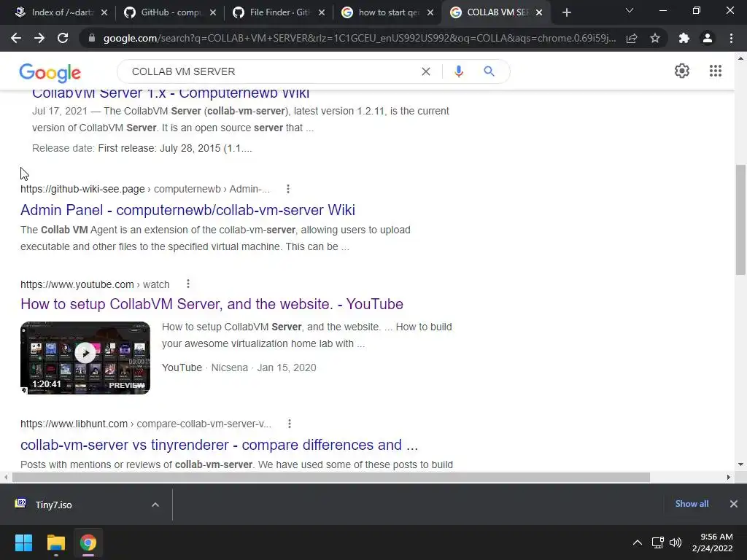Close the Index of /~dartz tab
Image resolution: width=747 pixels, height=560 pixels.
[x=104, y=12]
